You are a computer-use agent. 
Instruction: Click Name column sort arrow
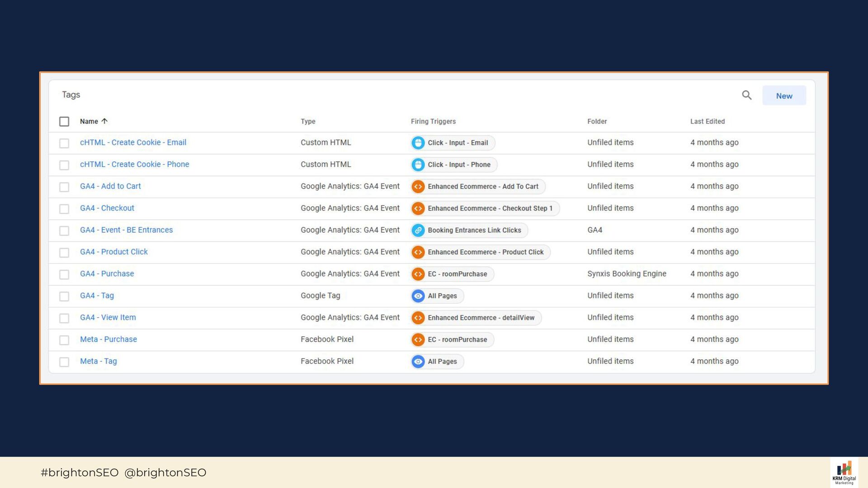(104, 121)
